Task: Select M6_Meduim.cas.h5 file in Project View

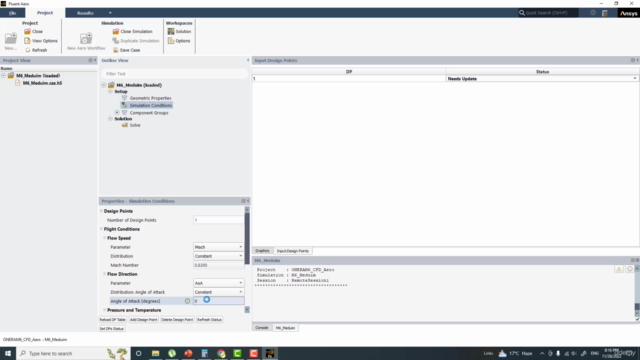Action: click(x=42, y=83)
